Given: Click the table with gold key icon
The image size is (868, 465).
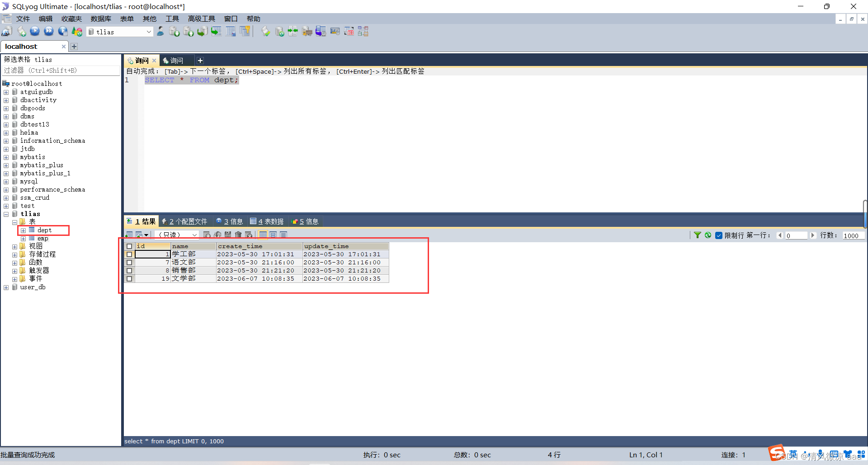Looking at the screenshot, I should click(245, 31).
